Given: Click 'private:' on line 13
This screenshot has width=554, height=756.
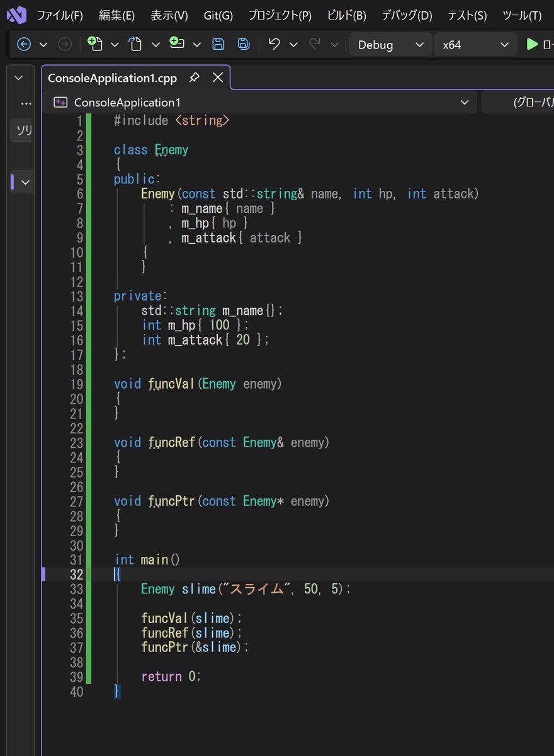Looking at the screenshot, I should [x=141, y=296].
